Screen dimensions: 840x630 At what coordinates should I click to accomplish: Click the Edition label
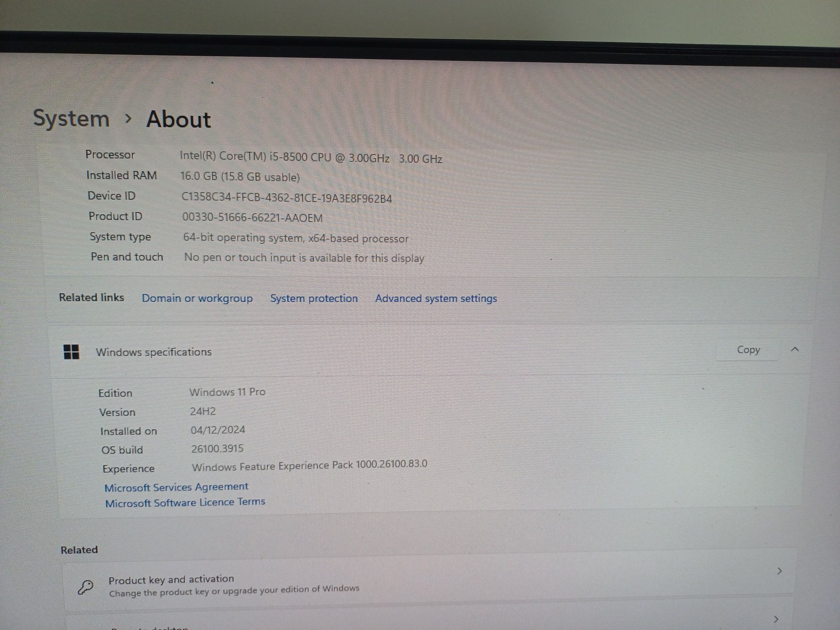(x=115, y=393)
